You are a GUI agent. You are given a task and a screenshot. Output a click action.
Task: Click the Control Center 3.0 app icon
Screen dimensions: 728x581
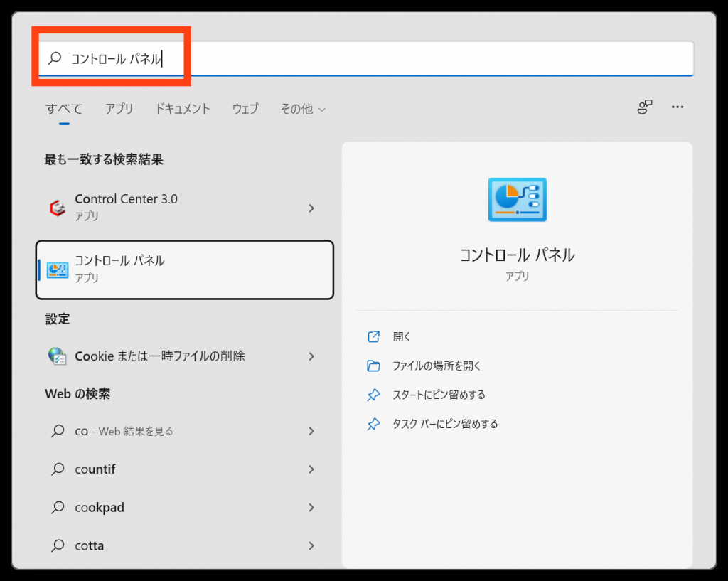(x=58, y=208)
